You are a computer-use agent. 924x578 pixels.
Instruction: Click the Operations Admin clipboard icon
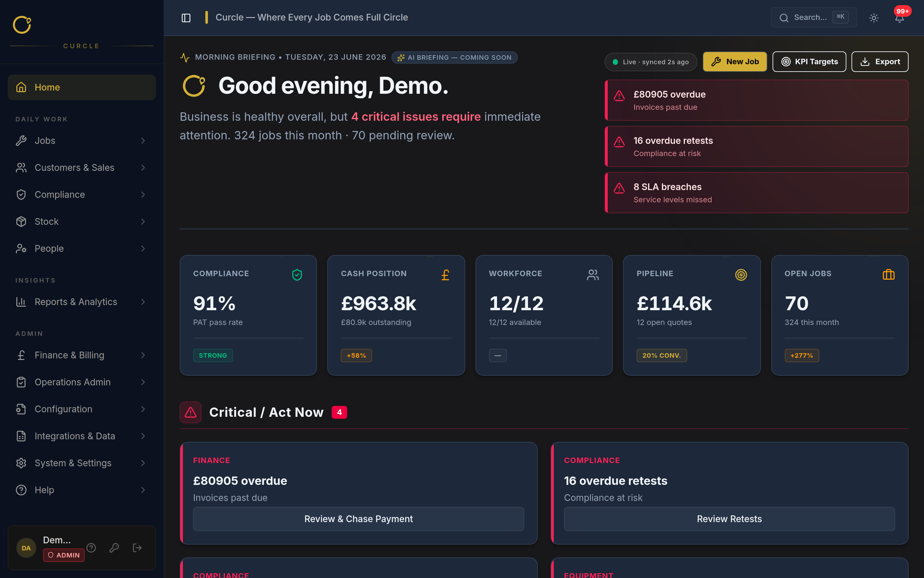21,382
